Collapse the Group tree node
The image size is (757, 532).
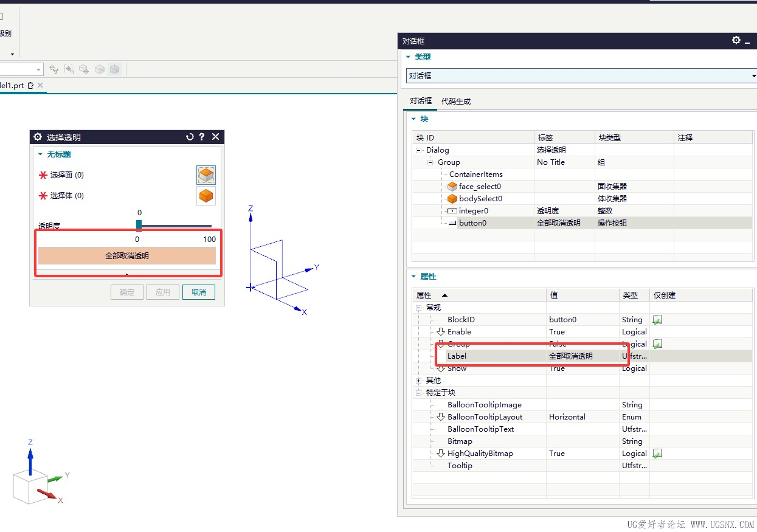coord(430,162)
